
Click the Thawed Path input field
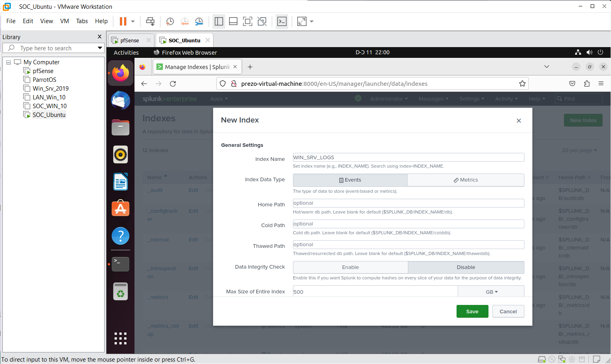[408, 245]
